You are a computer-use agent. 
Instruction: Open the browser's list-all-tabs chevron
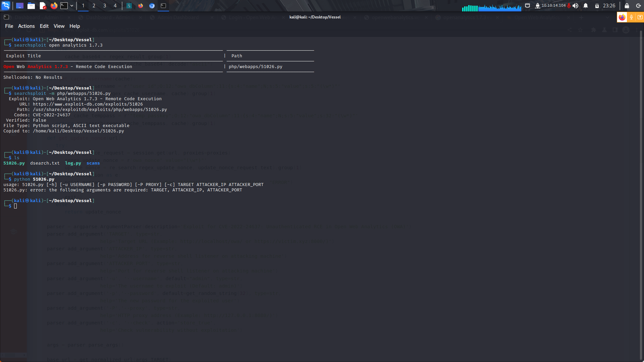(607, 17)
